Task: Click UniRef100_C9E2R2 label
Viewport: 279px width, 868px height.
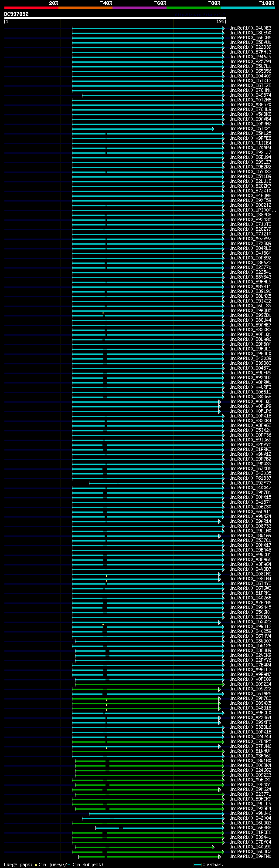Action: click(x=250, y=167)
